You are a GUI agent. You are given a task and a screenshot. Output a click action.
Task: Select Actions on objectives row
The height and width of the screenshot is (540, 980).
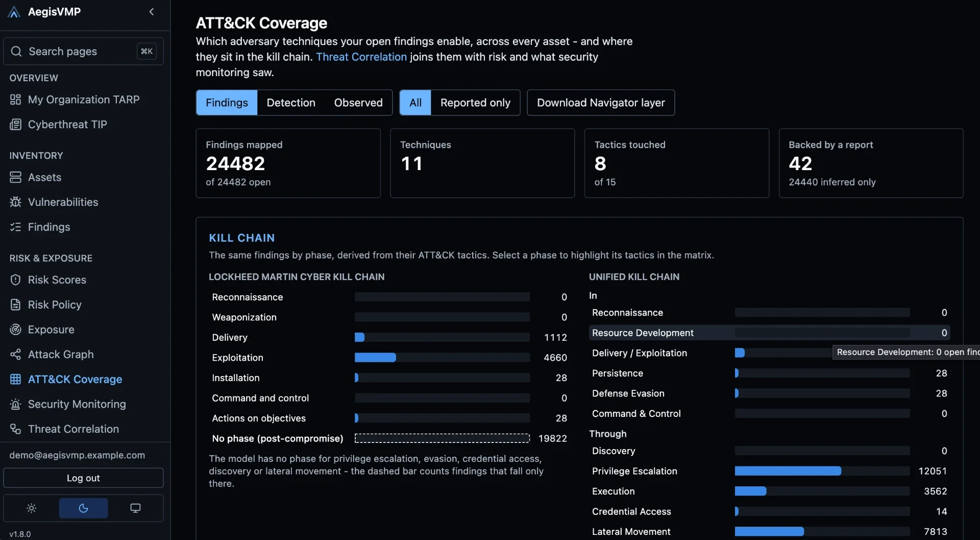tap(389, 418)
